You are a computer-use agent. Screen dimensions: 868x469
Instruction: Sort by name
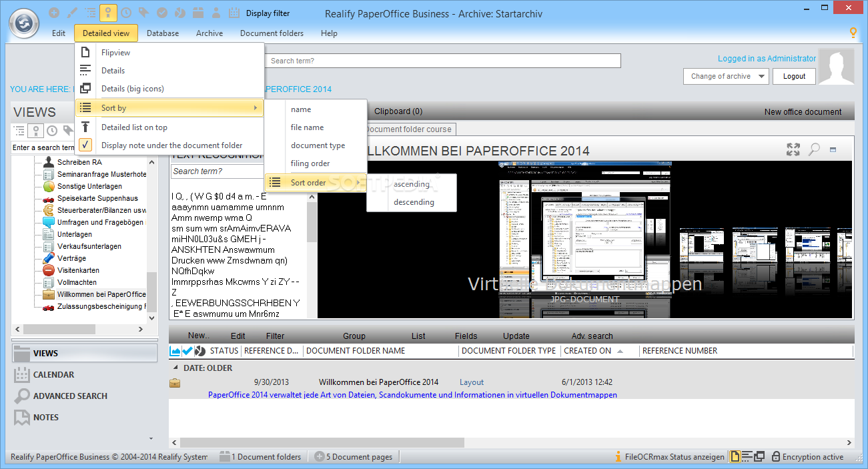click(316, 109)
